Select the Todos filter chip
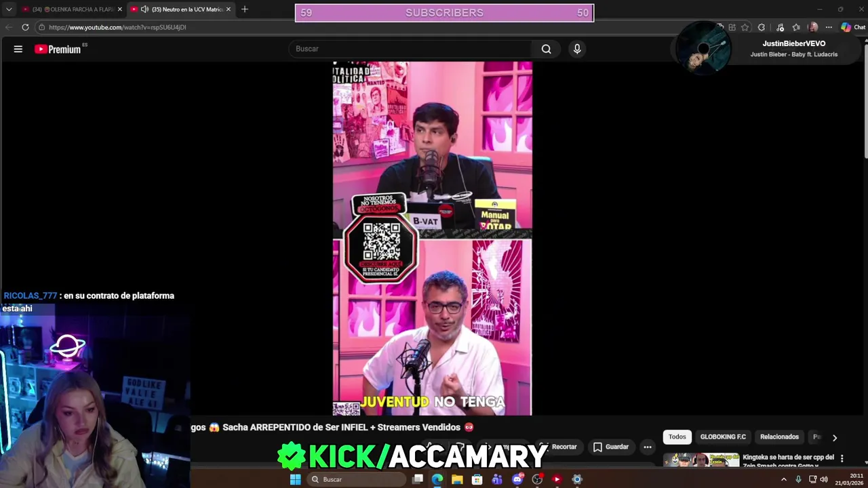 (677, 436)
